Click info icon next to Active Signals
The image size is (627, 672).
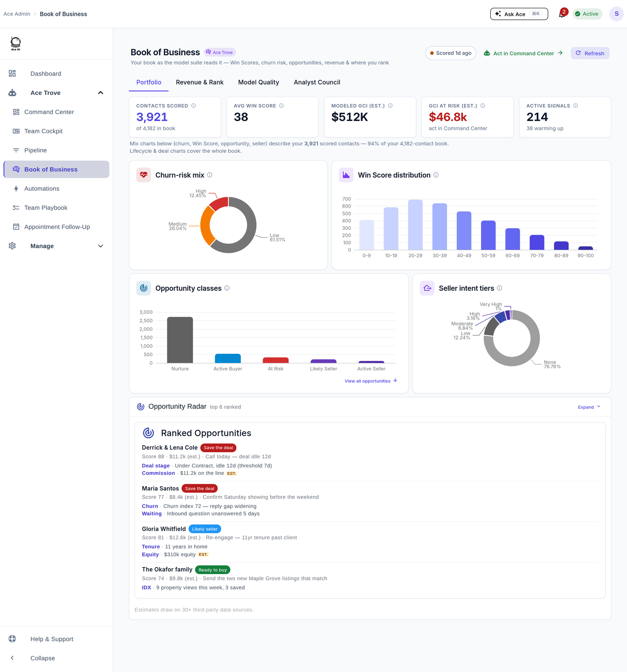click(x=576, y=106)
